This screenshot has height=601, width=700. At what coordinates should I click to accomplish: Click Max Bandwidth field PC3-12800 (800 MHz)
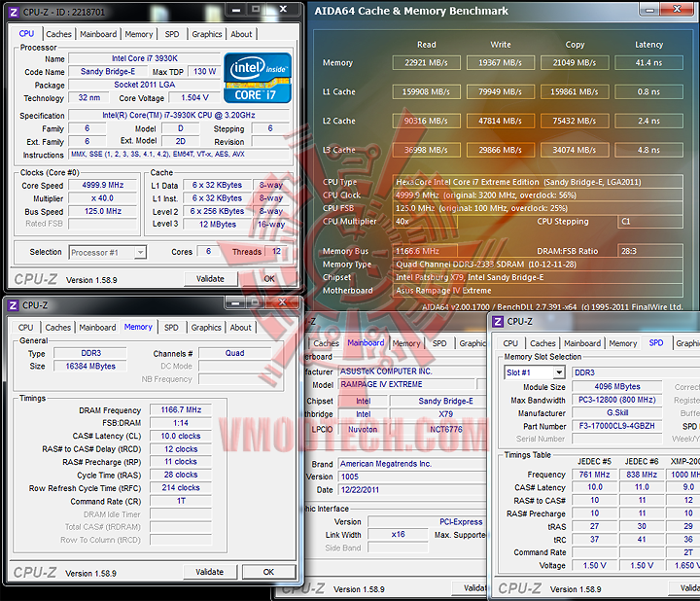coord(617,400)
